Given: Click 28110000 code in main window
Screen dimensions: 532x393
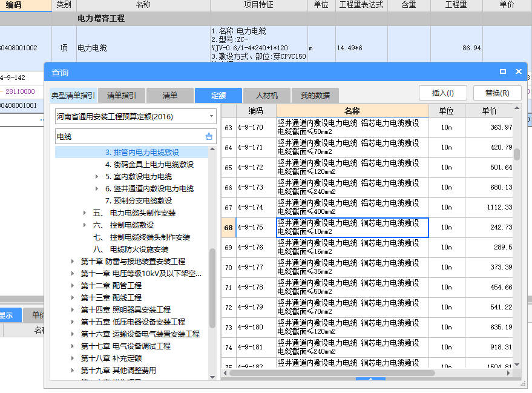Looking at the screenshot, I should click(20, 91).
